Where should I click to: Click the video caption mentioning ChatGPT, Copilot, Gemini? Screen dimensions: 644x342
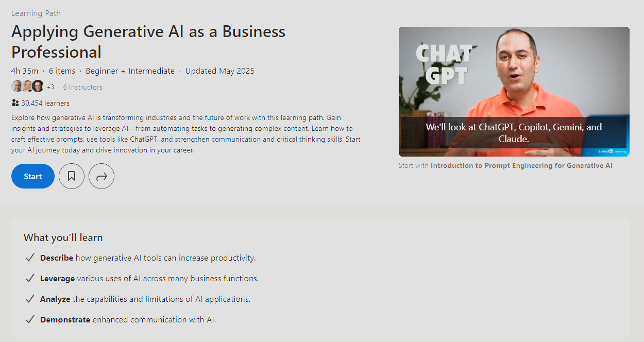(x=514, y=133)
